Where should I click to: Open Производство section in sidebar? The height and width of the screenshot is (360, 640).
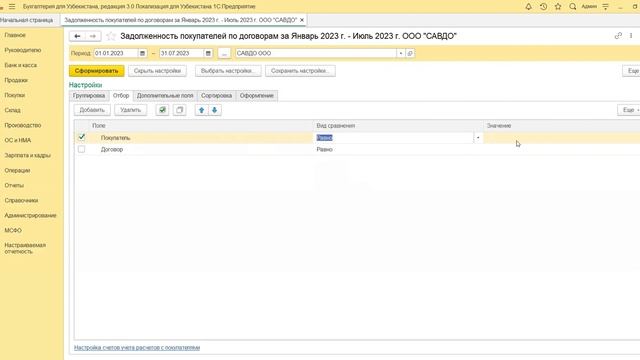coord(23,125)
